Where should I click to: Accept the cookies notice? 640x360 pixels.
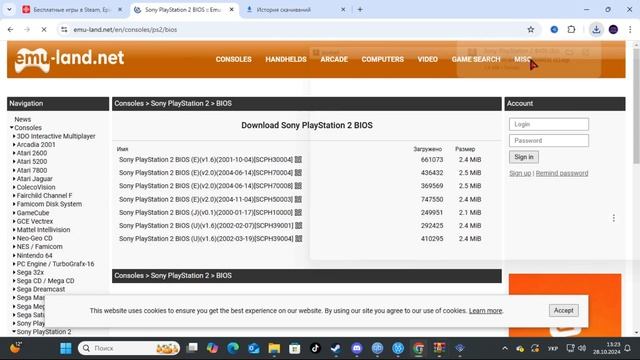click(563, 310)
